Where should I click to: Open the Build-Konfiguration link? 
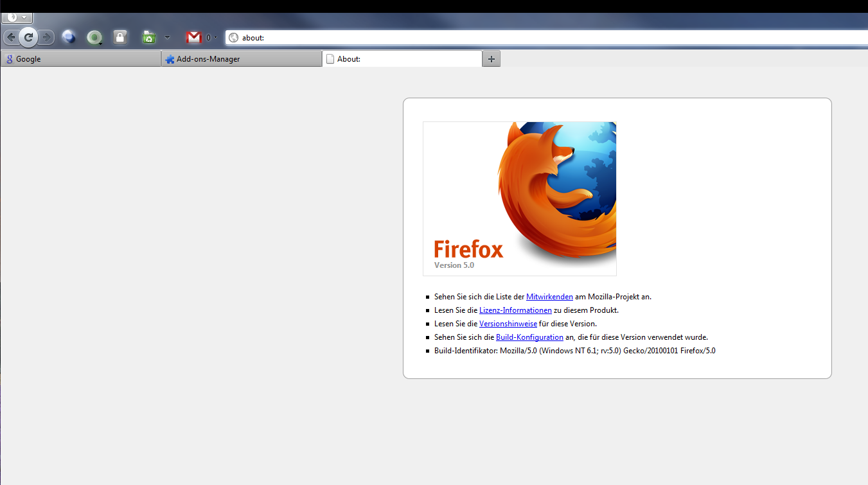tap(529, 337)
